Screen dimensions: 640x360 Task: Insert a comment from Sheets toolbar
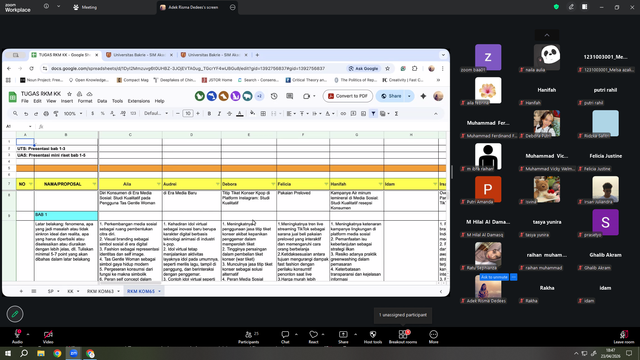353,113
